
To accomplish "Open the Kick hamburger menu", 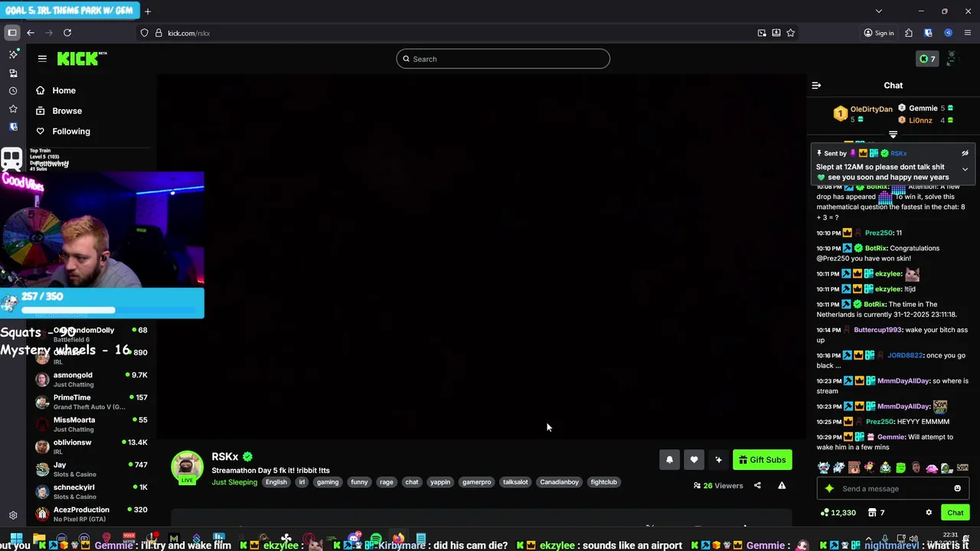I will tap(42, 59).
